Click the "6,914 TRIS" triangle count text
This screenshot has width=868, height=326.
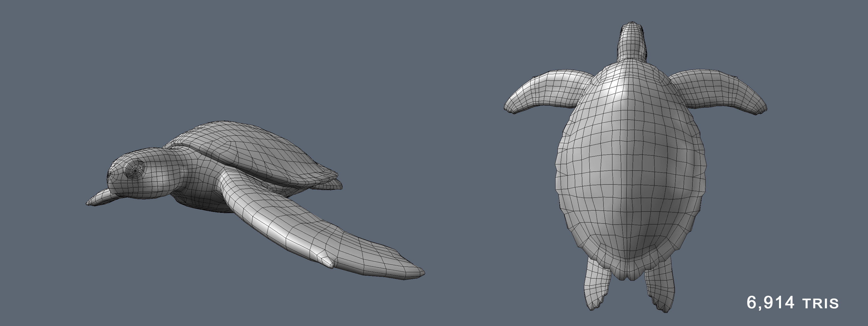pos(793,302)
